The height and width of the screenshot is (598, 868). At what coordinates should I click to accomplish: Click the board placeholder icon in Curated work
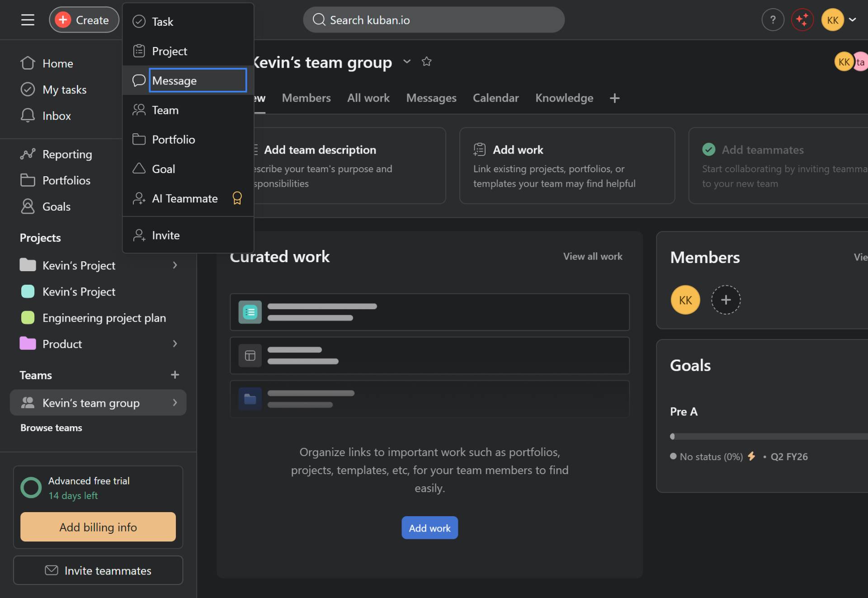point(250,356)
